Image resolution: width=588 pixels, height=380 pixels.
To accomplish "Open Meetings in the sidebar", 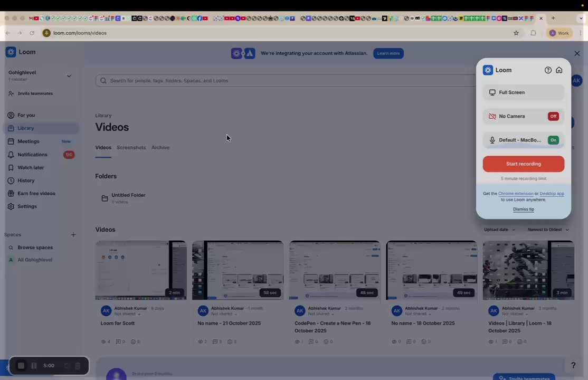I will click(x=29, y=141).
